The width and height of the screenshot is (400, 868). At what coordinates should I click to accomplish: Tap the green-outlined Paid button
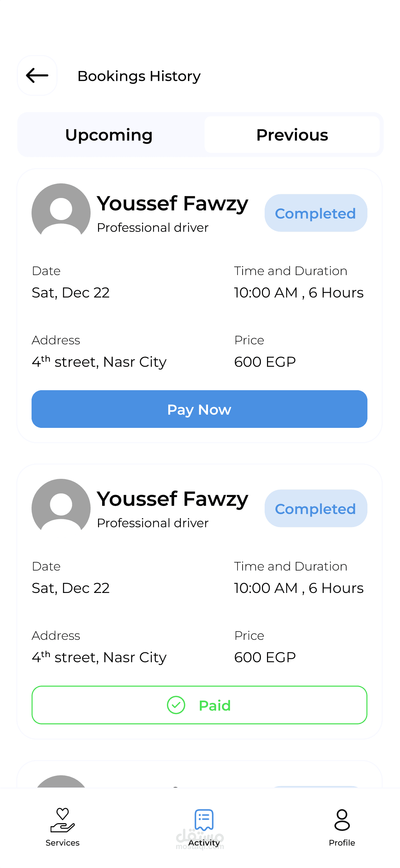click(199, 705)
